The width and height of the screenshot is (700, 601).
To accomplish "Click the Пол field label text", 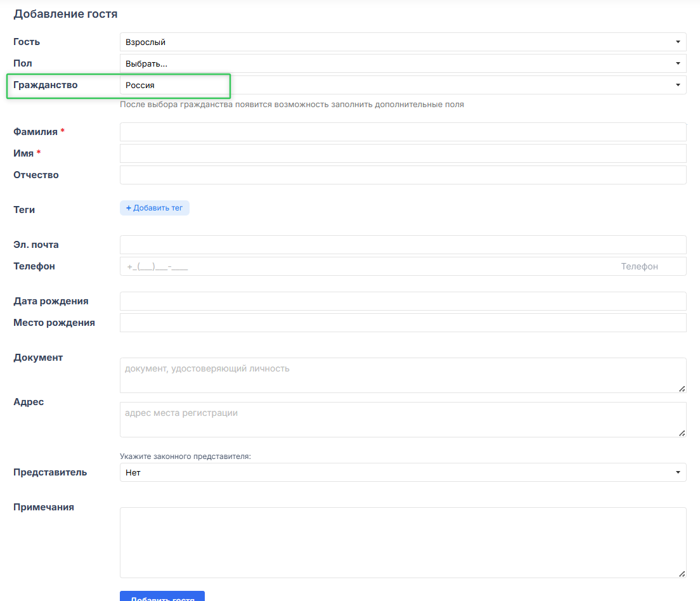I will coord(23,63).
